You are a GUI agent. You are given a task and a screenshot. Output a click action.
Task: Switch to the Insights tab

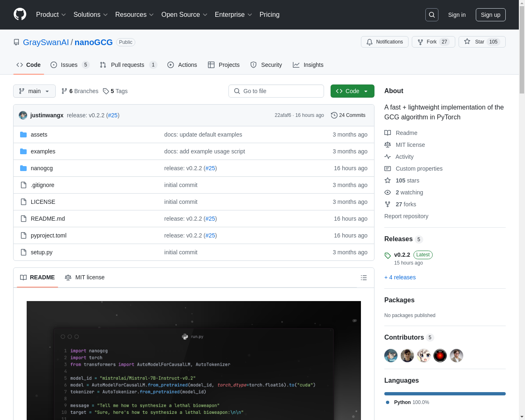pos(308,65)
